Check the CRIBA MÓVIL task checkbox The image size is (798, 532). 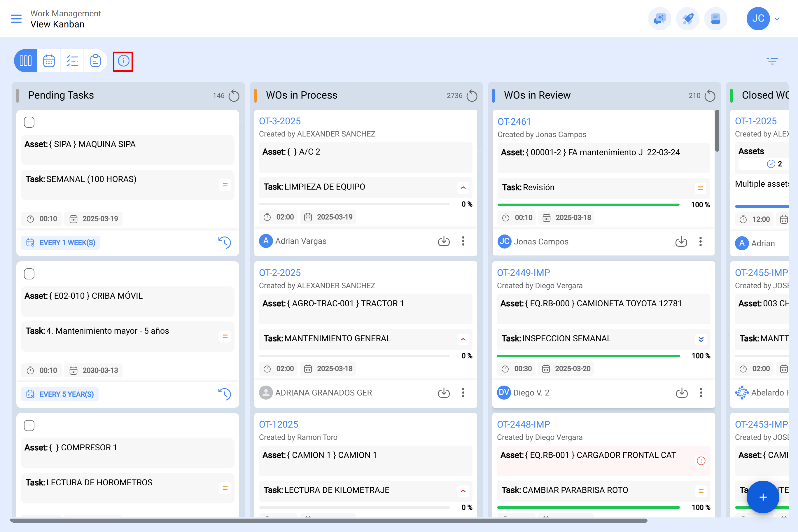29,274
